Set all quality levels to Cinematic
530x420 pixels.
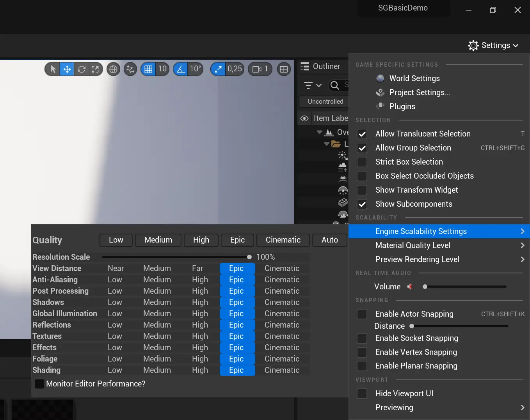pyautogui.click(x=283, y=240)
